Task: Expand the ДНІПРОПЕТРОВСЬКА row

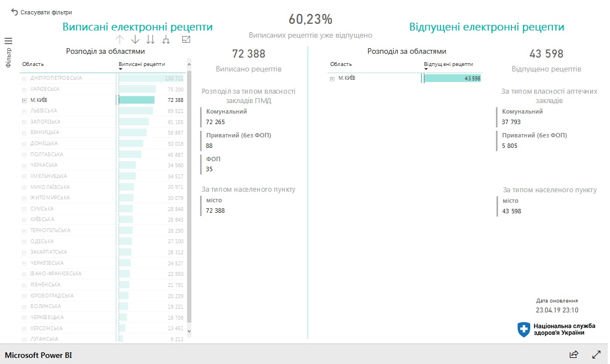Action: point(24,79)
